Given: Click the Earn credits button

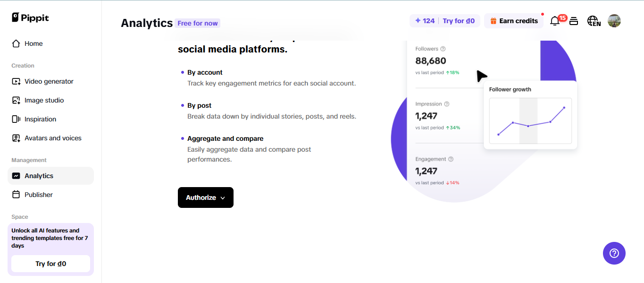Looking at the screenshot, I should pyautogui.click(x=514, y=20).
